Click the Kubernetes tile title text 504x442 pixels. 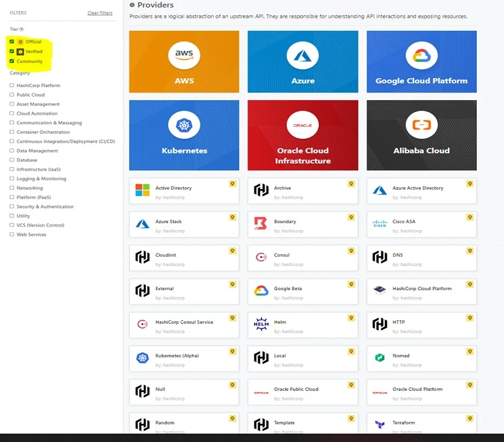coord(184,151)
